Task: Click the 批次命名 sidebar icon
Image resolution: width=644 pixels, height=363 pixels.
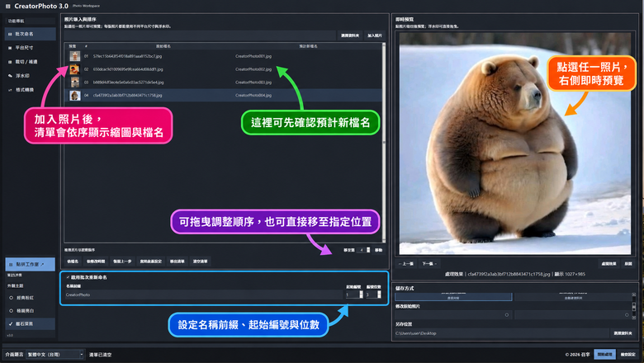Action: (10, 34)
